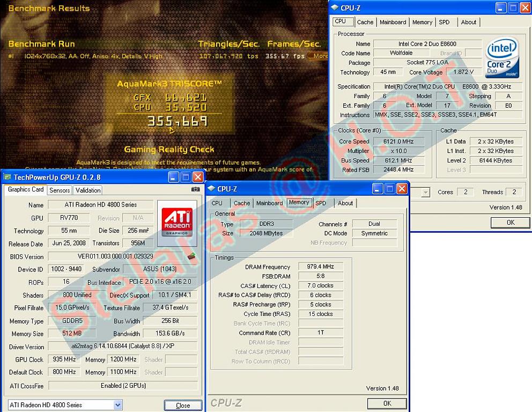The height and width of the screenshot is (412, 532).
Task: Minimize the TechPowerUp GPU-Z window
Action: click(173, 177)
